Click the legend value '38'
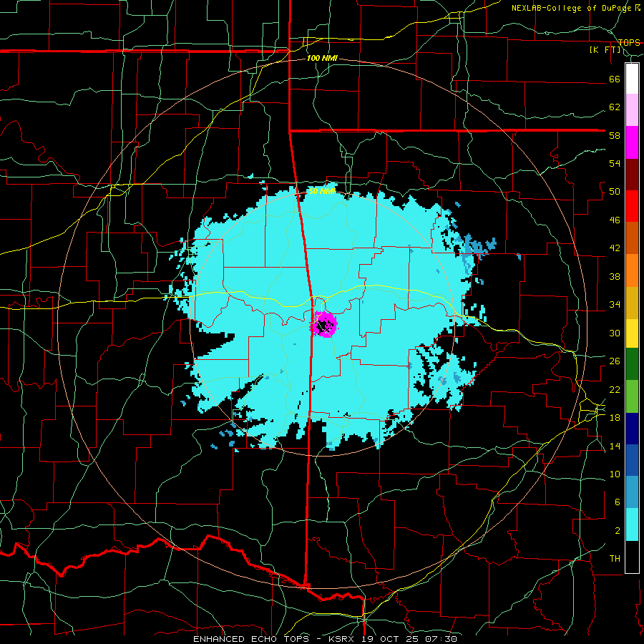The height and width of the screenshot is (644, 644). (615, 276)
